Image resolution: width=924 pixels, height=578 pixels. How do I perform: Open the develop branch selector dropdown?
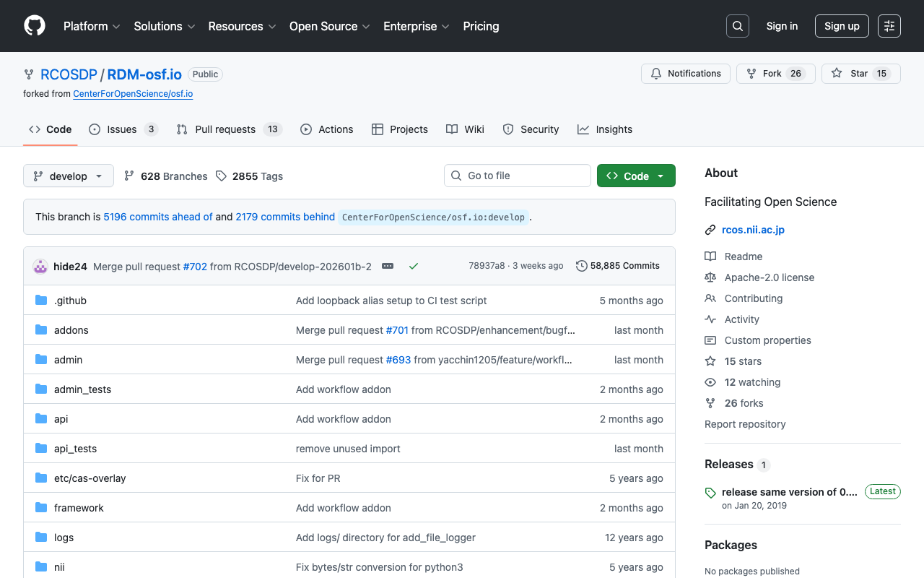68,176
